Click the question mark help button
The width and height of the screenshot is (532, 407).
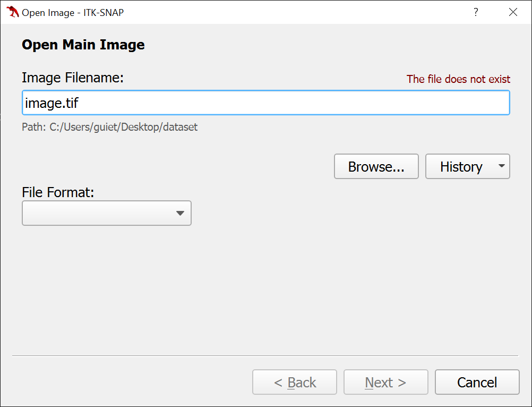pos(476,12)
